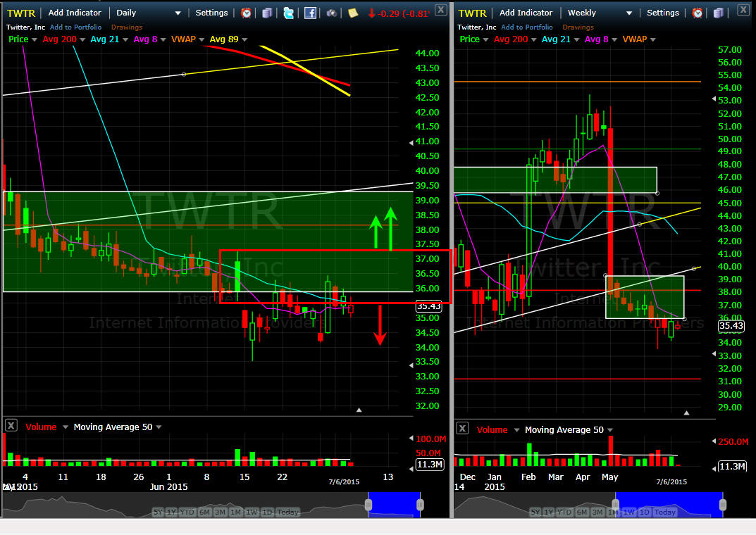Remove Volume panel in Daily chart with X
This screenshot has width=756, height=535.
11,426
